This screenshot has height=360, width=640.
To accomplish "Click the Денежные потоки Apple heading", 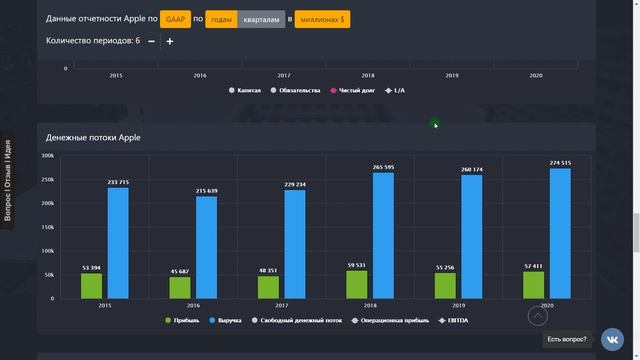I will tap(93, 138).
